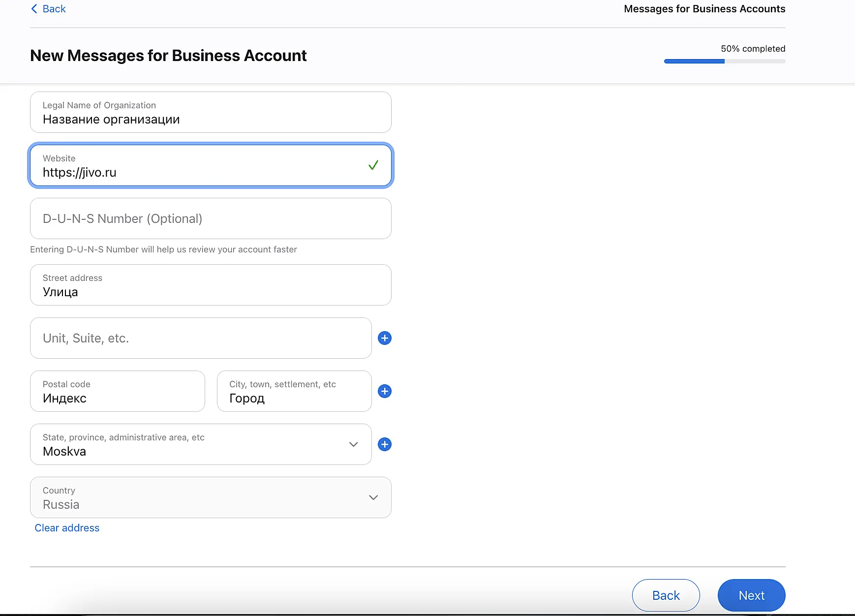Focus the Legal Name of Organization field

(x=211, y=113)
